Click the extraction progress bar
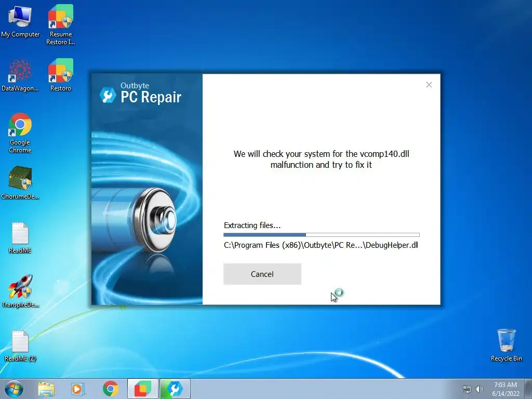Image resolution: width=532 pixels, height=399 pixels. coord(322,235)
